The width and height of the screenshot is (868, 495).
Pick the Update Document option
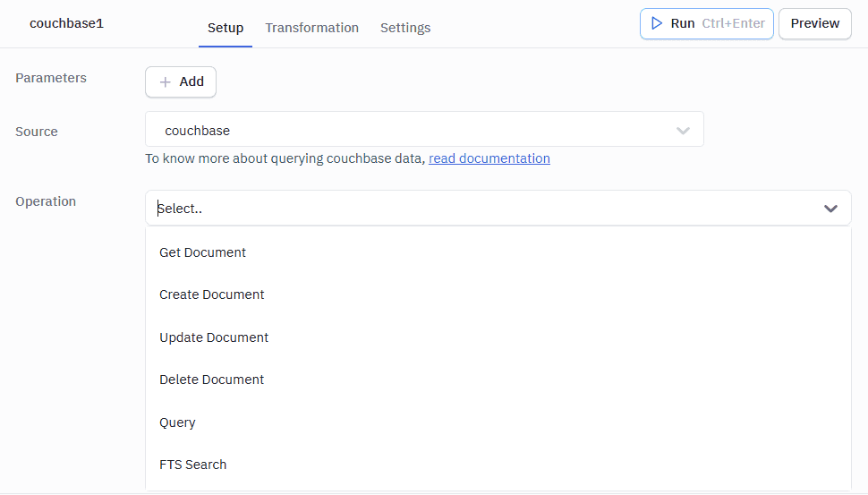pyautogui.click(x=214, y=337)
